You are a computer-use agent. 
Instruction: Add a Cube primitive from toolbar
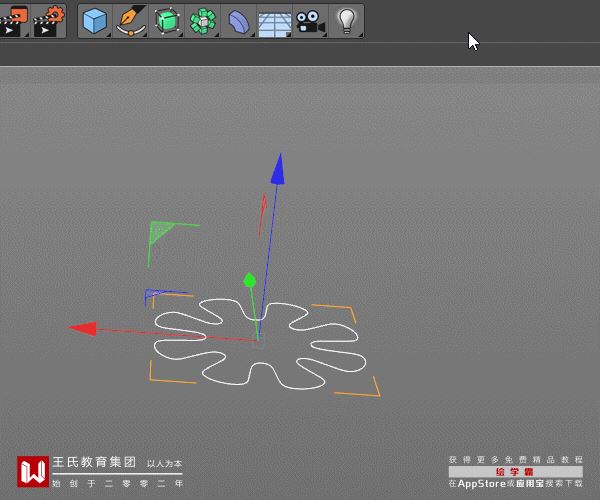click(95, 21)
